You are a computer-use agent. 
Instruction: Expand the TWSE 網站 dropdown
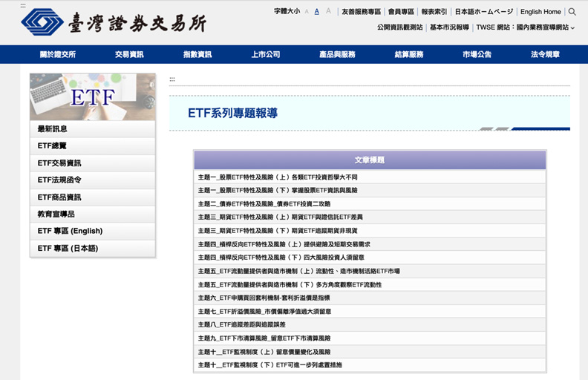click(525, 27)
